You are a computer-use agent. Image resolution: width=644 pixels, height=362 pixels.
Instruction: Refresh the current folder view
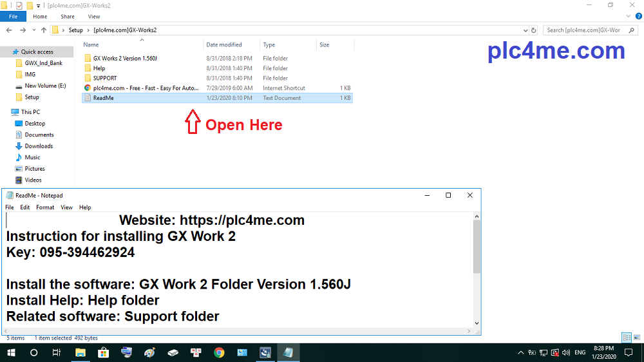(x=533, y=30)
